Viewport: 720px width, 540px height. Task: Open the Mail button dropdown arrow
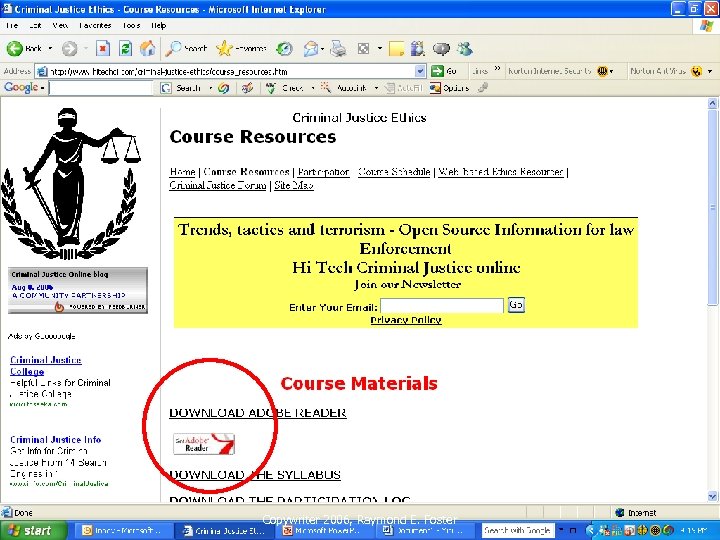[322, 49]
